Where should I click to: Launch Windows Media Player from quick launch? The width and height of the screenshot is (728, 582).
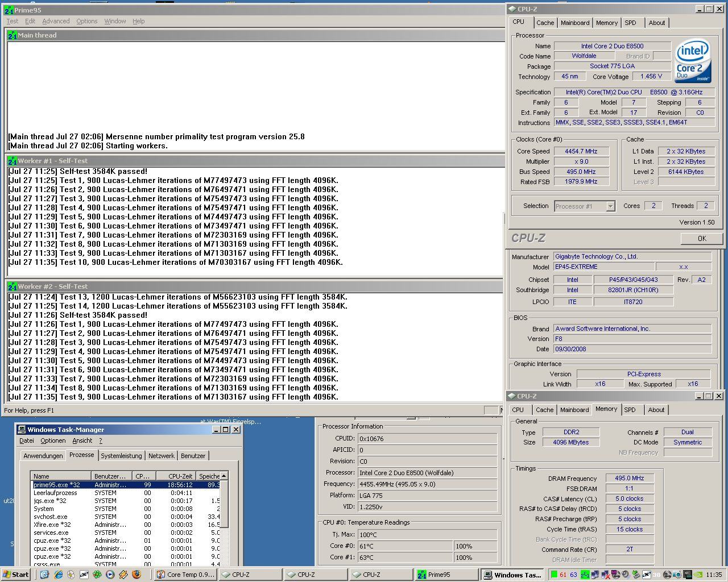110,575
